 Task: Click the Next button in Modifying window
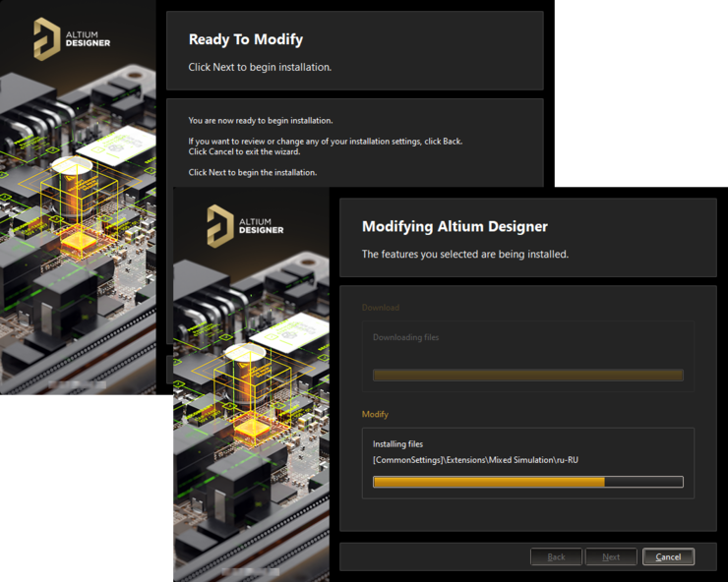coord(611,556)
